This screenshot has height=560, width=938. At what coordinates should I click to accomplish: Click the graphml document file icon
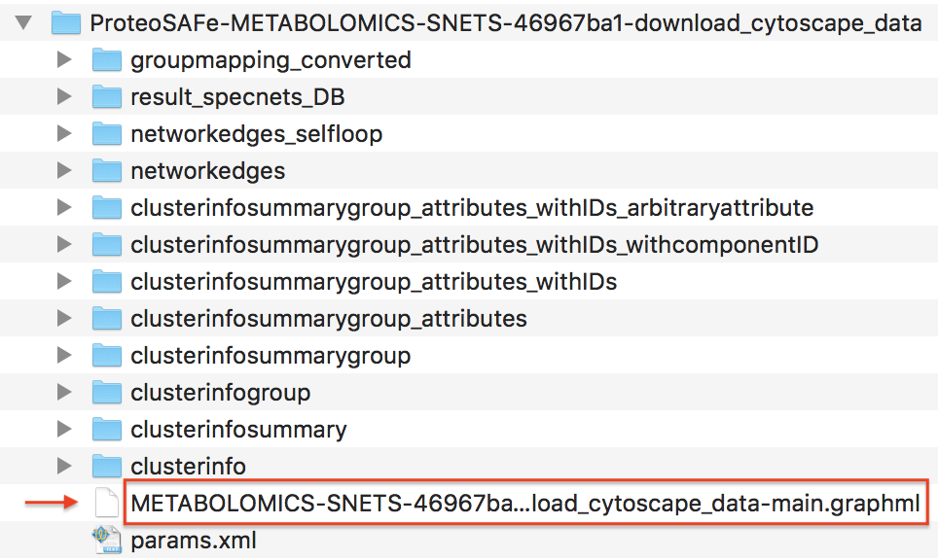point(106,504)
